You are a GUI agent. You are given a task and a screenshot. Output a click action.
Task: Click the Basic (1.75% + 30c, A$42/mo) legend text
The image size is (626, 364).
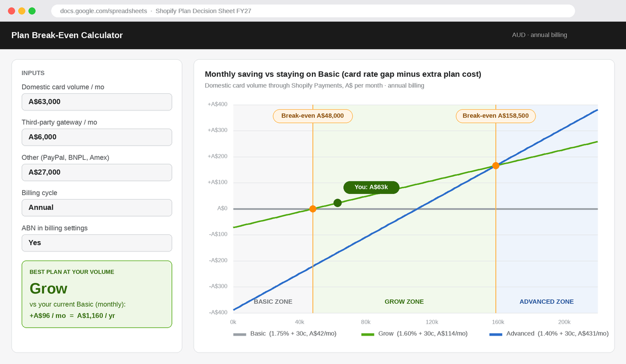[x=294, y=334]
